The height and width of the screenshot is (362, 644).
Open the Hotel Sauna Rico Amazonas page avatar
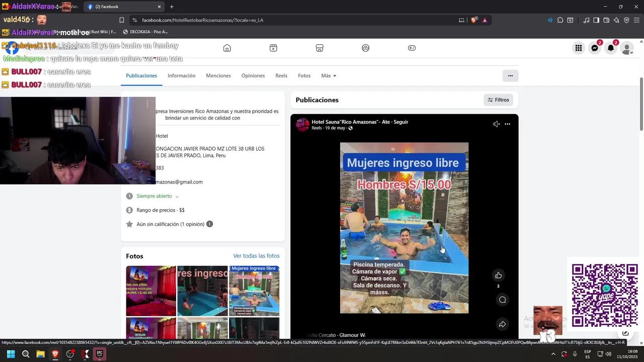(302, 125)
